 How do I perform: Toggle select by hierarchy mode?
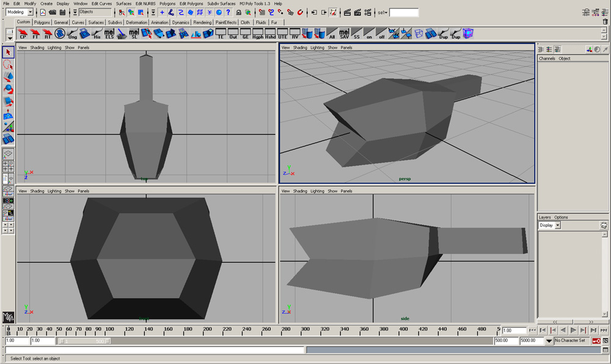tap(122, 12)
